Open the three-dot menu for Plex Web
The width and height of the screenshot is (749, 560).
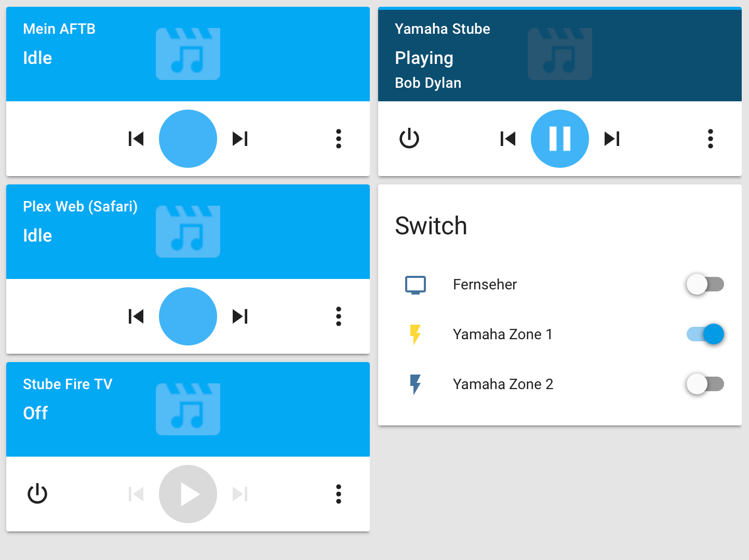(x=339, y=316)
